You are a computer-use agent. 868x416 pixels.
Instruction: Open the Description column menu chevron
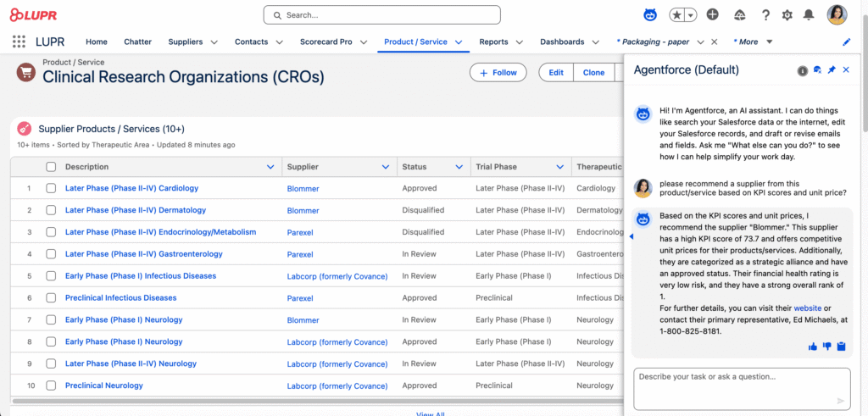(x=270, y=167)
